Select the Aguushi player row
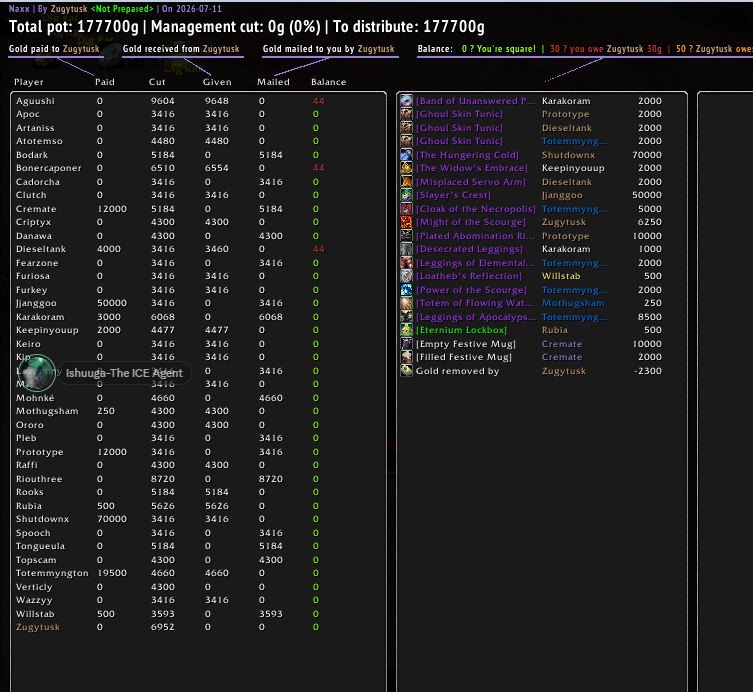753x692 pixels. [x=198, y=101]
